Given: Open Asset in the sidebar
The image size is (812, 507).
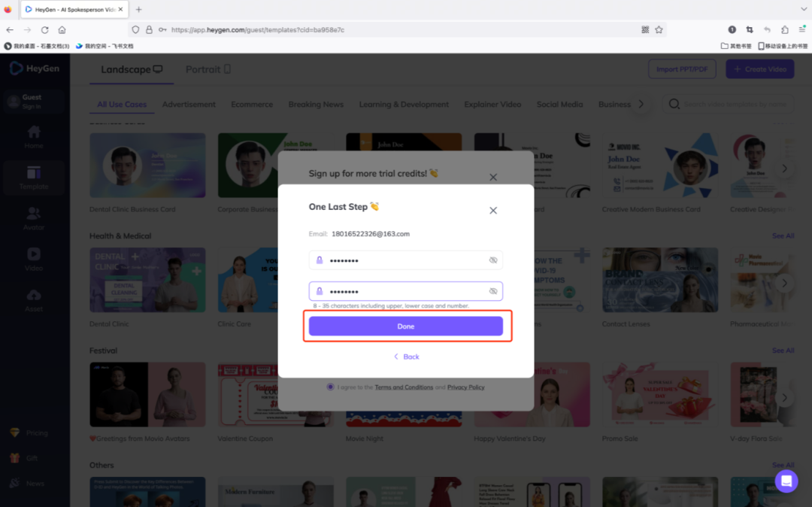Looking at the screenshot, I should 34,300.
